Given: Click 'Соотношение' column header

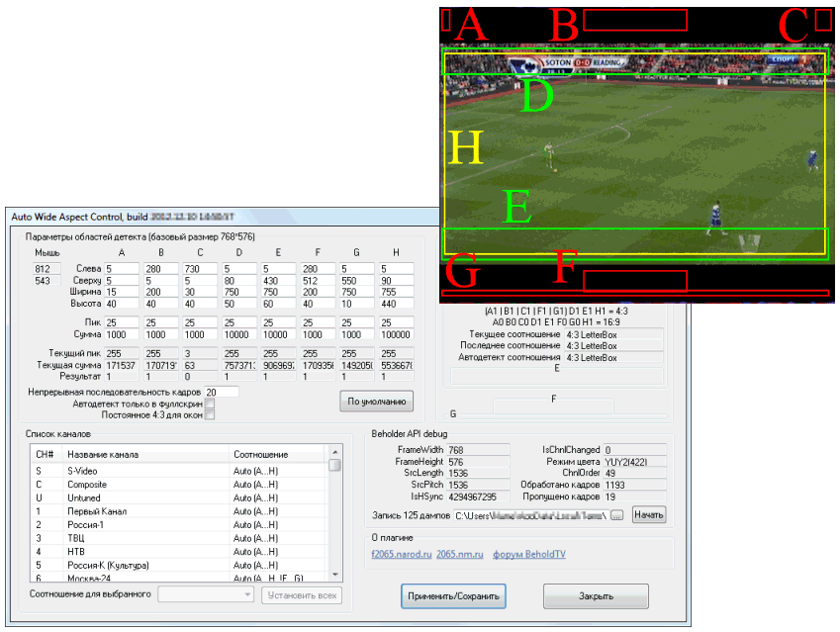Looking at the screenshot, I should 260,454.
